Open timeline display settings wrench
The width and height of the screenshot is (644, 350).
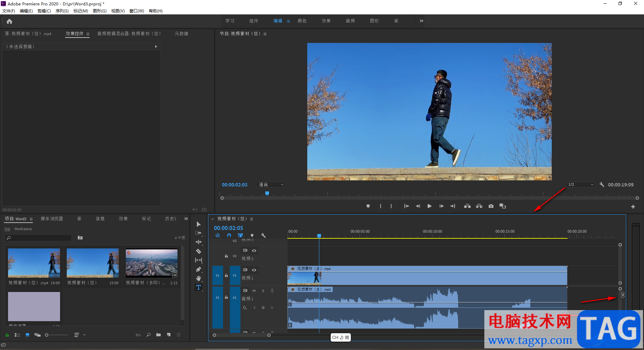click(x=263, y=235)
